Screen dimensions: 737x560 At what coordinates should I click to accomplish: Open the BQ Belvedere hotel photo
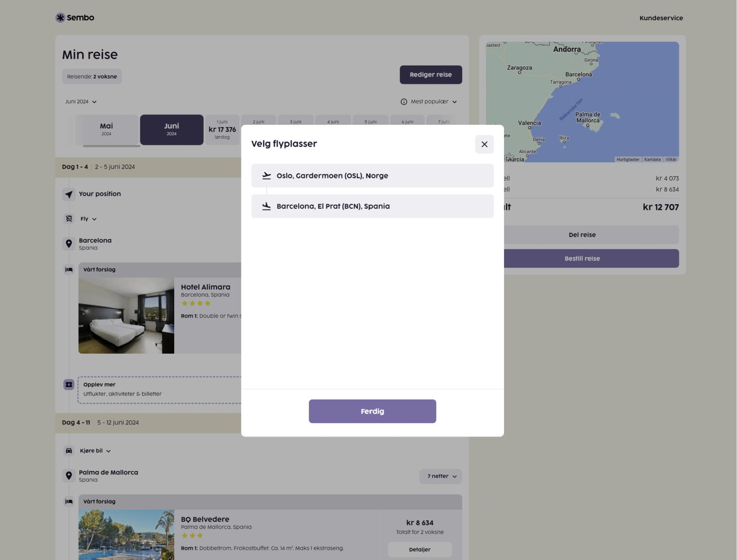pos(126,535)
